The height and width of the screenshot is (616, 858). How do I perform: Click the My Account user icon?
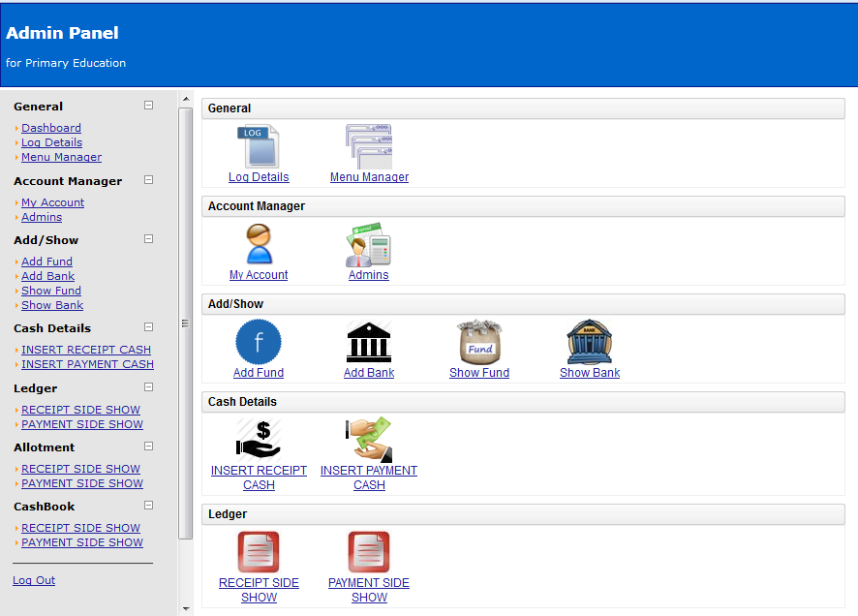259,245
